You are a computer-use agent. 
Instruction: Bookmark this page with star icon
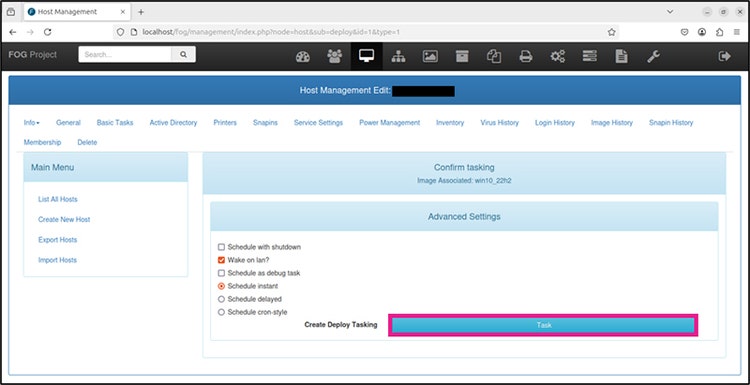[x=611, y=32]
